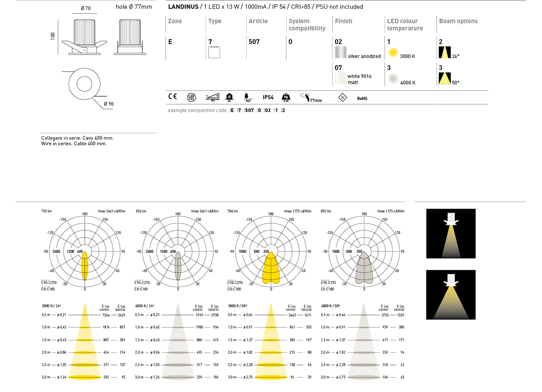Select the dimmable with dedicated PSU icon
542x392 pixels.
213,97
